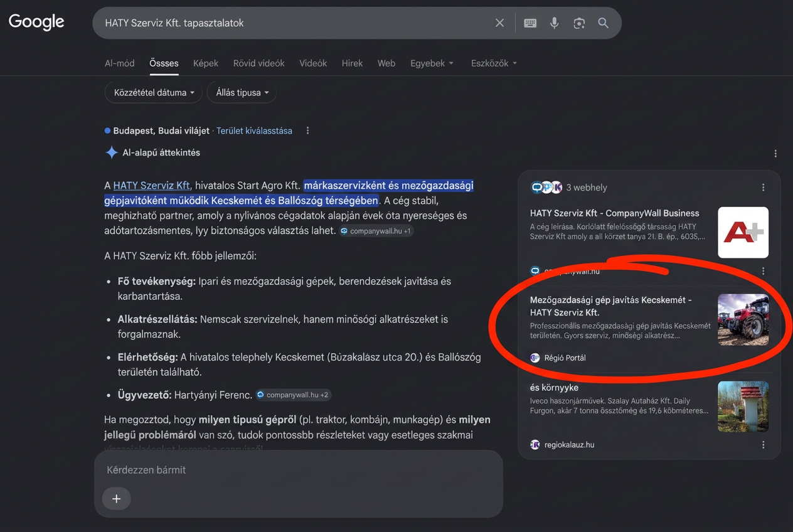Screen dimensions: 793x532
Task: Click the CompanyWall A+ thumbnail
Action: [x=743, y=232]
